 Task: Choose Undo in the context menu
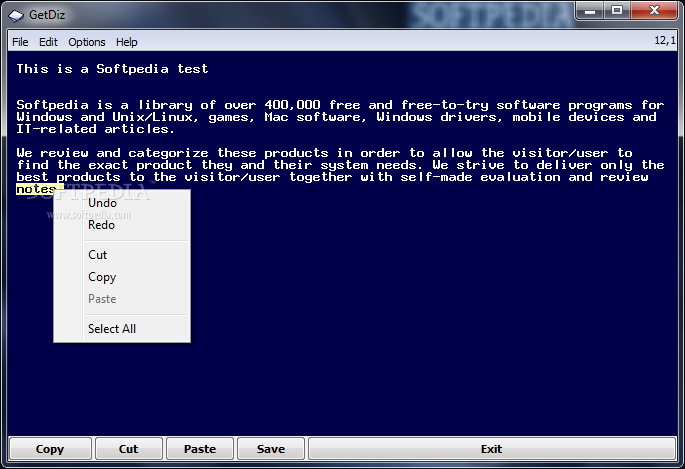pyautogui.click(x=122, y=203)
